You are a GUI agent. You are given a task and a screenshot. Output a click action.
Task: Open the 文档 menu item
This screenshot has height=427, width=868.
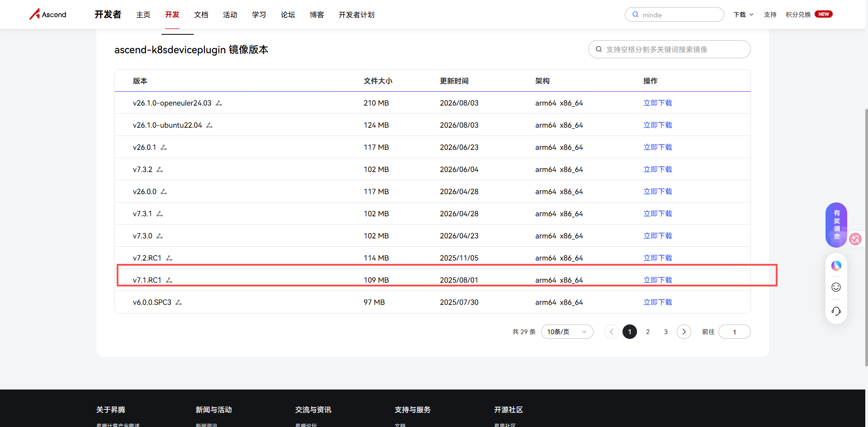(x=201, y=14)
